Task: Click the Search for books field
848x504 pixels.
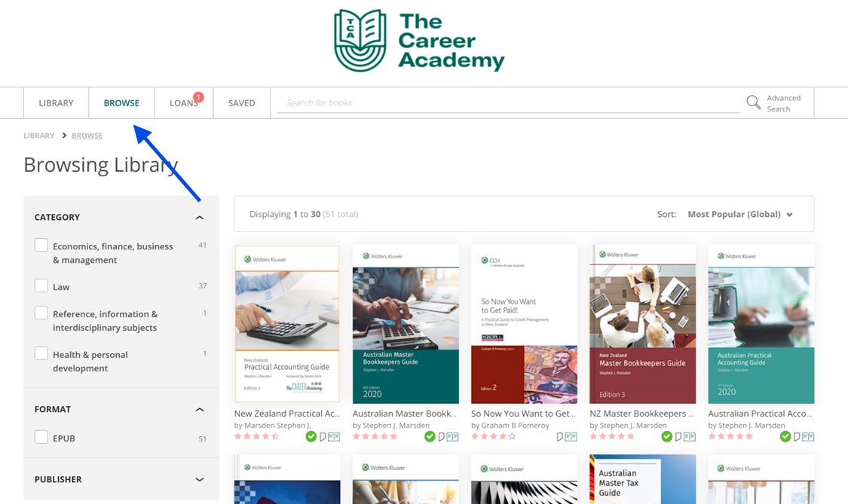Action: point(508,102)
